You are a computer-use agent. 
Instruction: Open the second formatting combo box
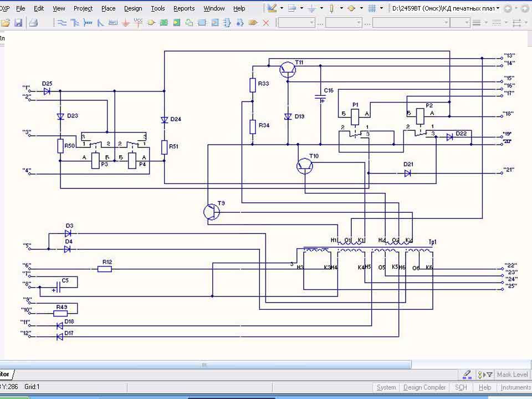pos(344,23)
